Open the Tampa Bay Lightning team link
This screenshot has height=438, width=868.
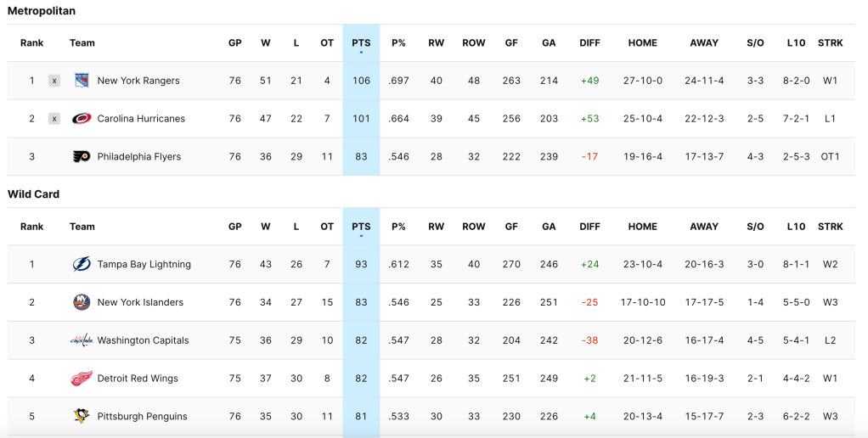[x=144, y=264]
